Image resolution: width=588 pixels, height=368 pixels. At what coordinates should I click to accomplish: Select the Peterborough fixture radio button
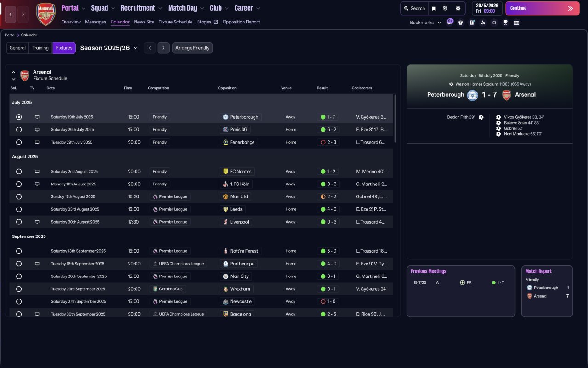[x=19, y=117]
